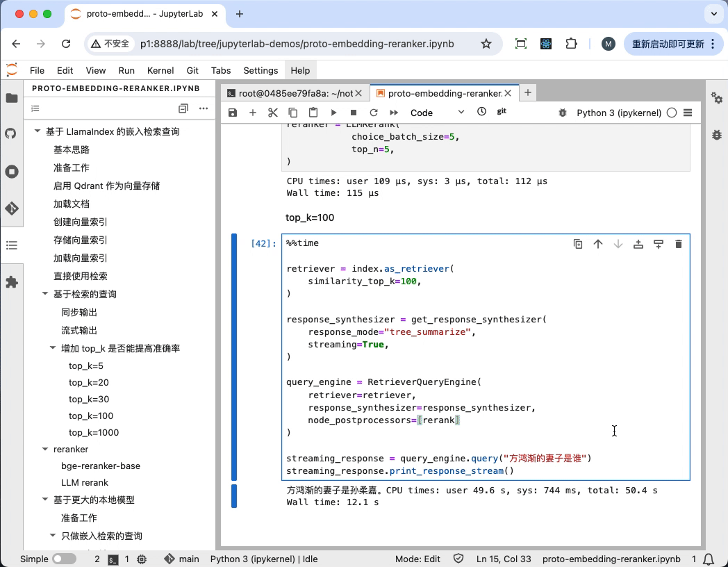
Task: Copy cell 42 via the duplicate icon
Action: [577, 243]
